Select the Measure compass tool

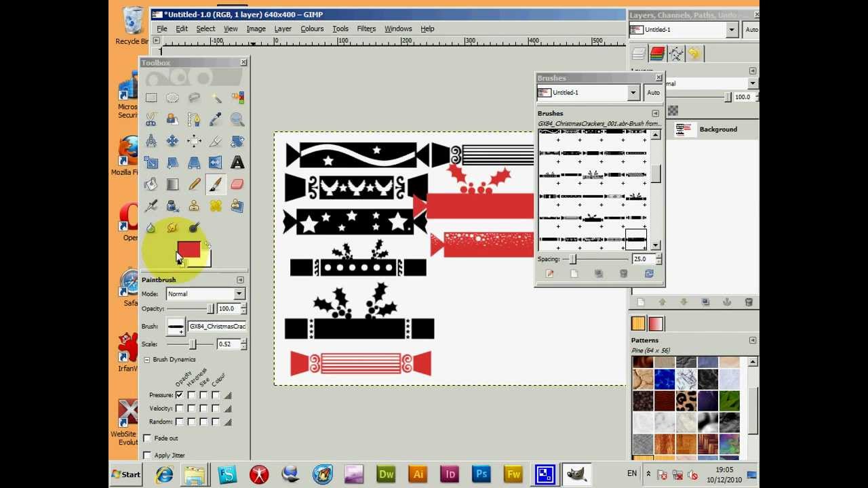tap(151, 141)
